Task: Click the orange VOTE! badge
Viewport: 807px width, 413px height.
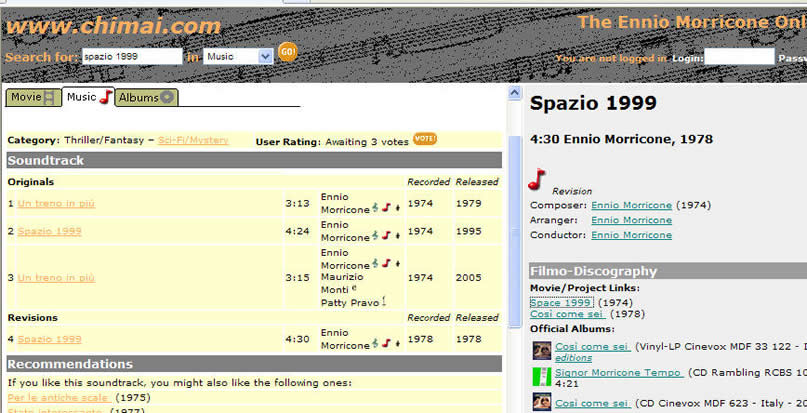Action: tap(425, 139)
